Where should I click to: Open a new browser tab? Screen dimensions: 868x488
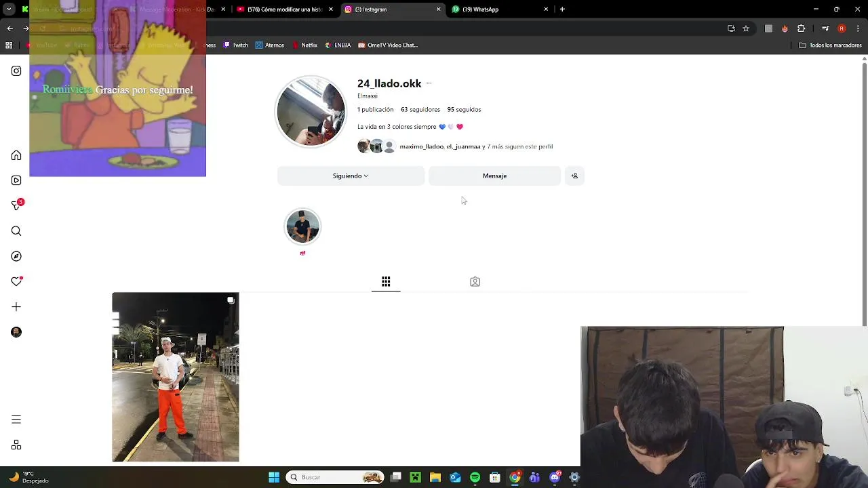point(562,9)
